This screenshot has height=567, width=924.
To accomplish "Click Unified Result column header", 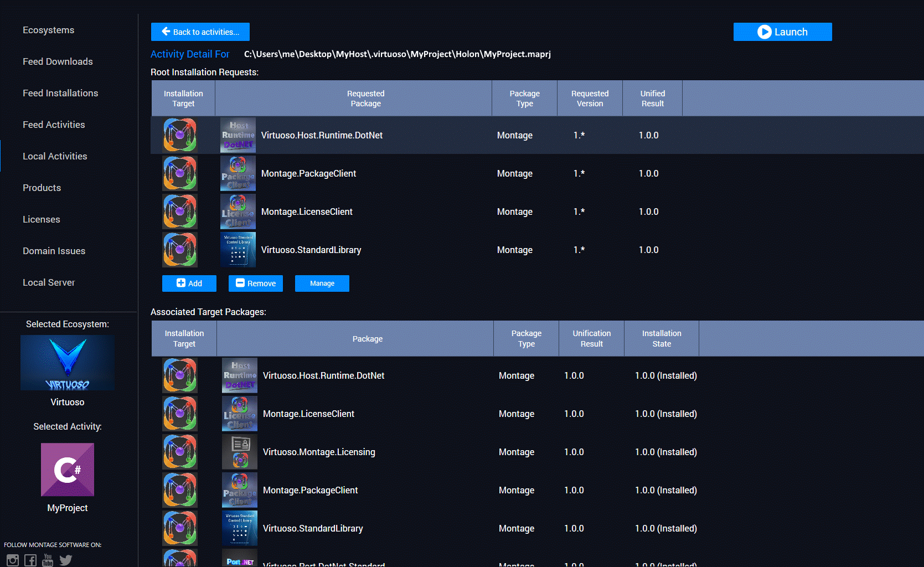I will (653, 98).
